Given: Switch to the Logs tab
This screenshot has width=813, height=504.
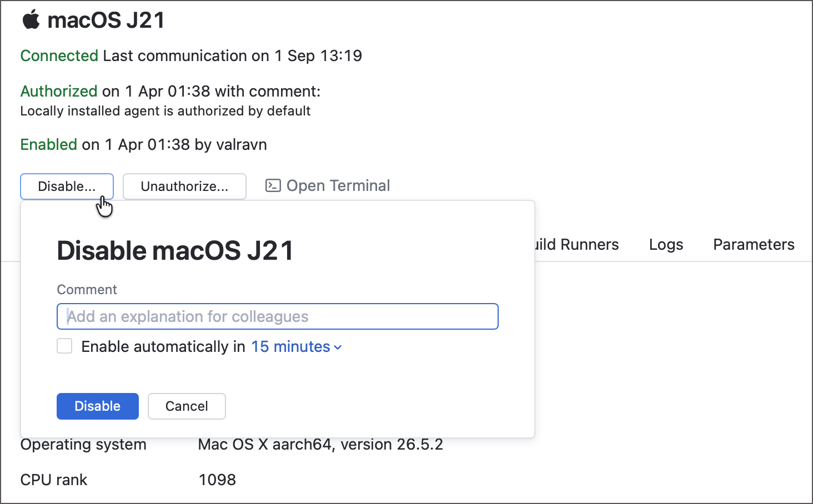Looking at the screenshot, I should pos(666,245).
